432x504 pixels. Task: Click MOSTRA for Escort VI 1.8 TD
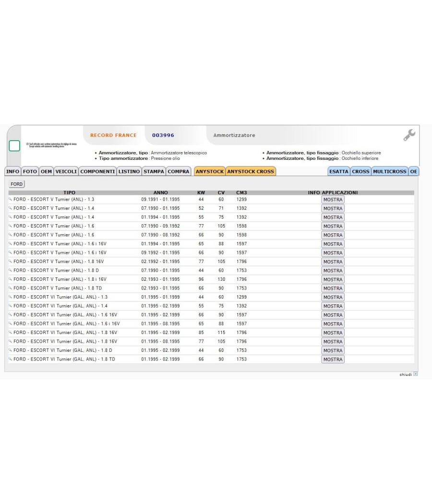click(x=333, y=360)
